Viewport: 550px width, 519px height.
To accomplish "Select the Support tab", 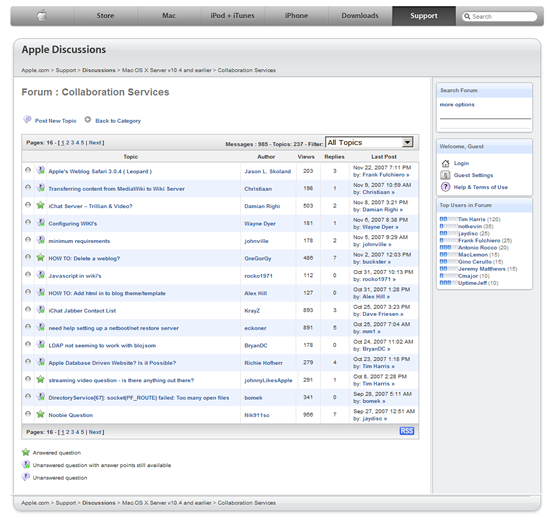I will (x=424, y=16).
